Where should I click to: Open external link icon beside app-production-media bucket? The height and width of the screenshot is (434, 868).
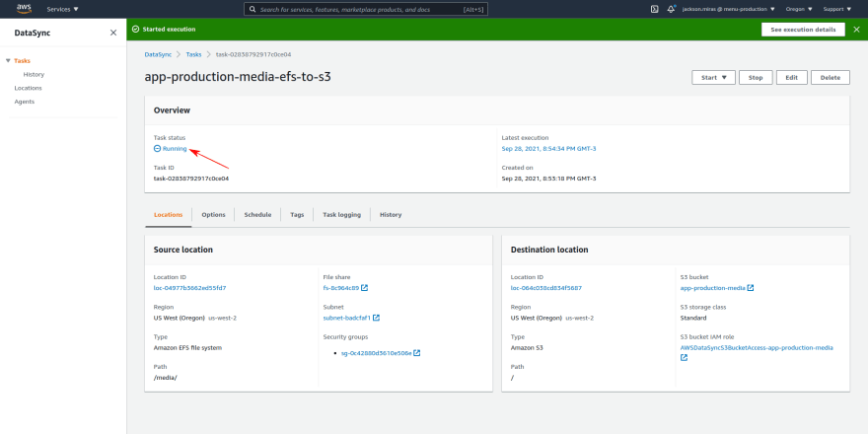[750, 288]
